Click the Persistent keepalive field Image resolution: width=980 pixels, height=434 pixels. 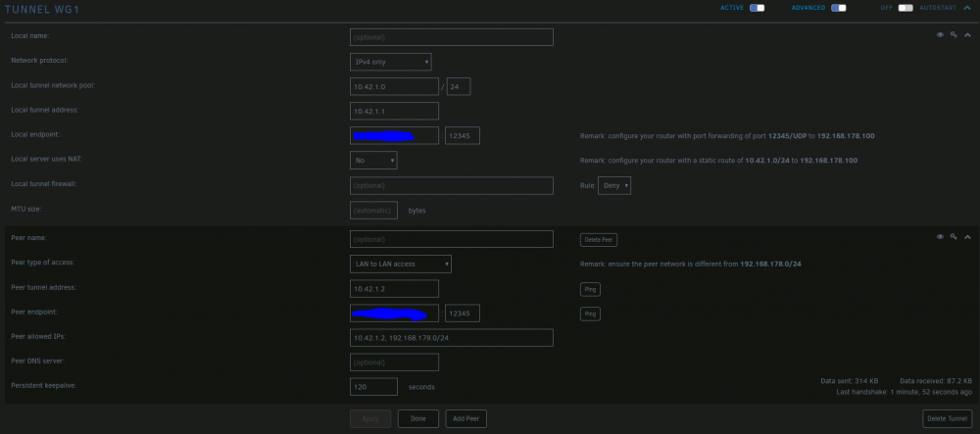373,387
